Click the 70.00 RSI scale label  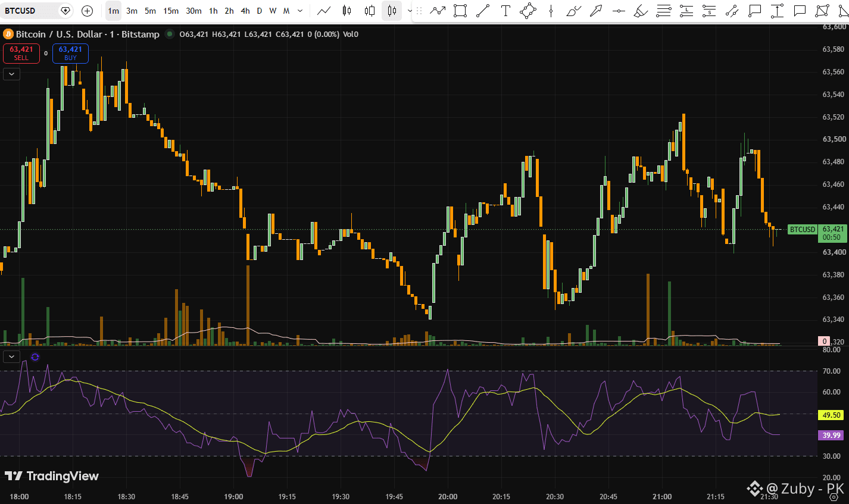(x=831, y=371)
